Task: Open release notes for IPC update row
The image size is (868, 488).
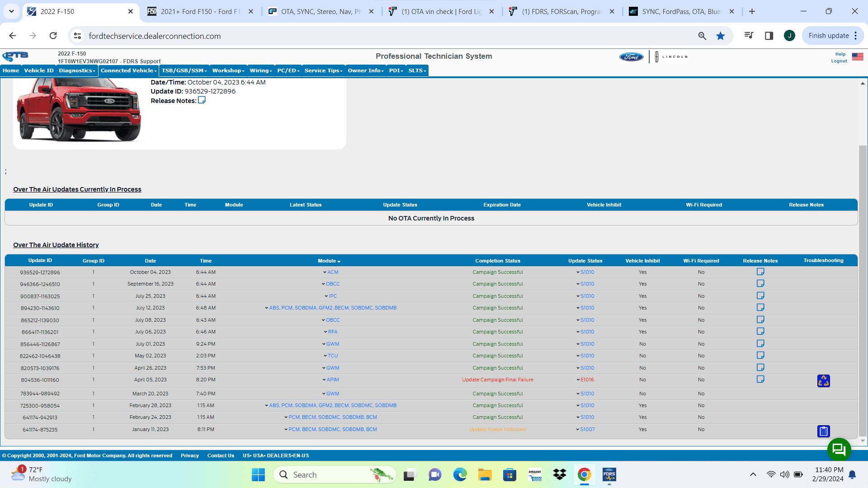Action: pos(760,296)
